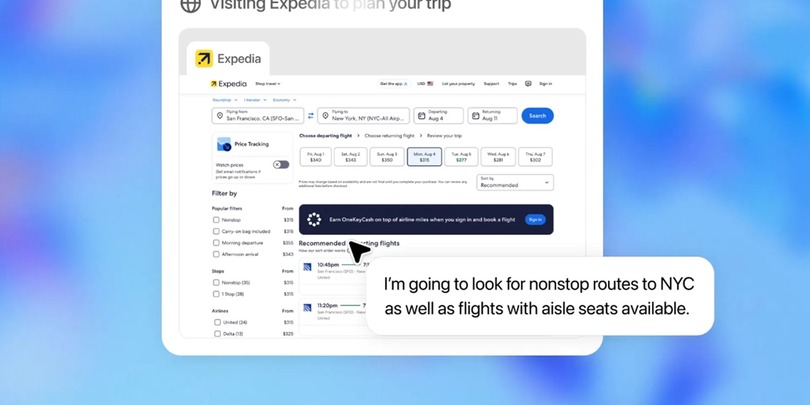Click the US flag currency icon

430,84
